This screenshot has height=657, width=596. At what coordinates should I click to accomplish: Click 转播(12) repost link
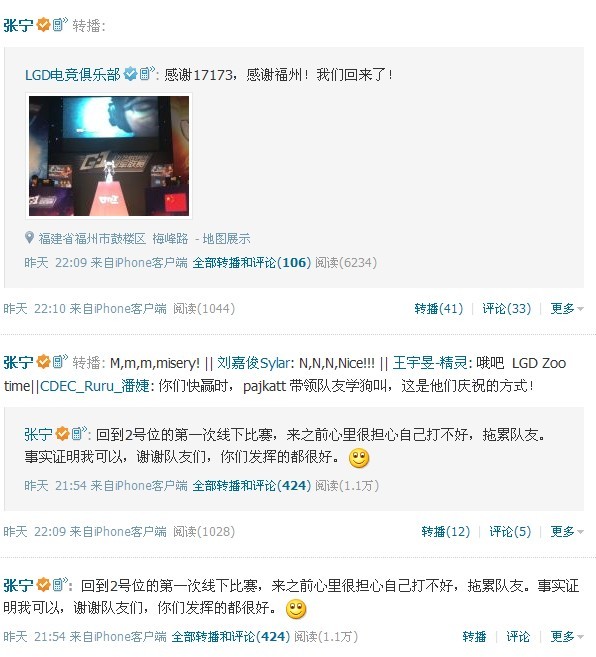pyautogui.click(x=446, y=531)
